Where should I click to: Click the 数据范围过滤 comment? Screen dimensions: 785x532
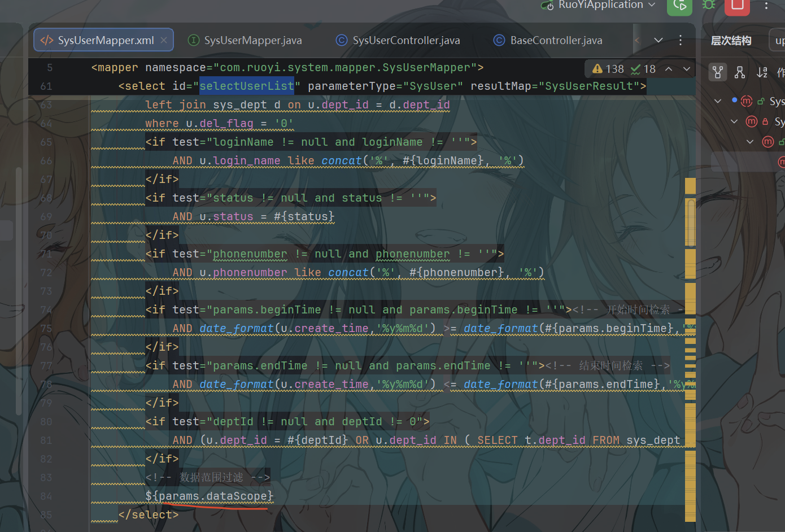point(208,477)
